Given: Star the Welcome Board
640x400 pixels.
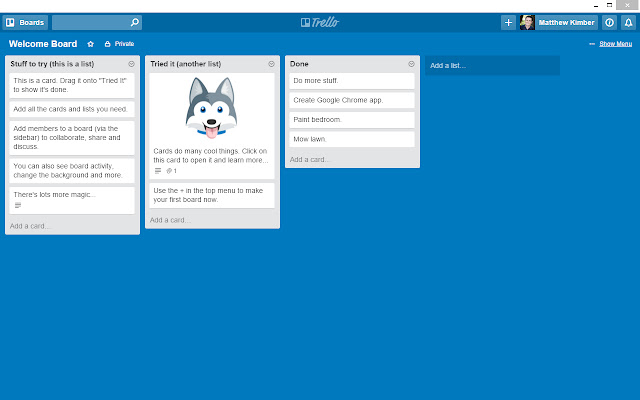Looking at the screenshot, I should click(x=91, y=44).
